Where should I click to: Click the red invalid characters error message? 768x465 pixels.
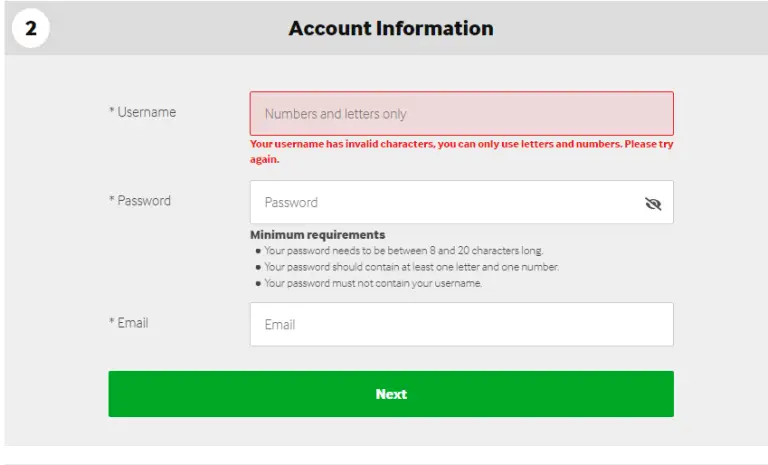coord(461,151)
